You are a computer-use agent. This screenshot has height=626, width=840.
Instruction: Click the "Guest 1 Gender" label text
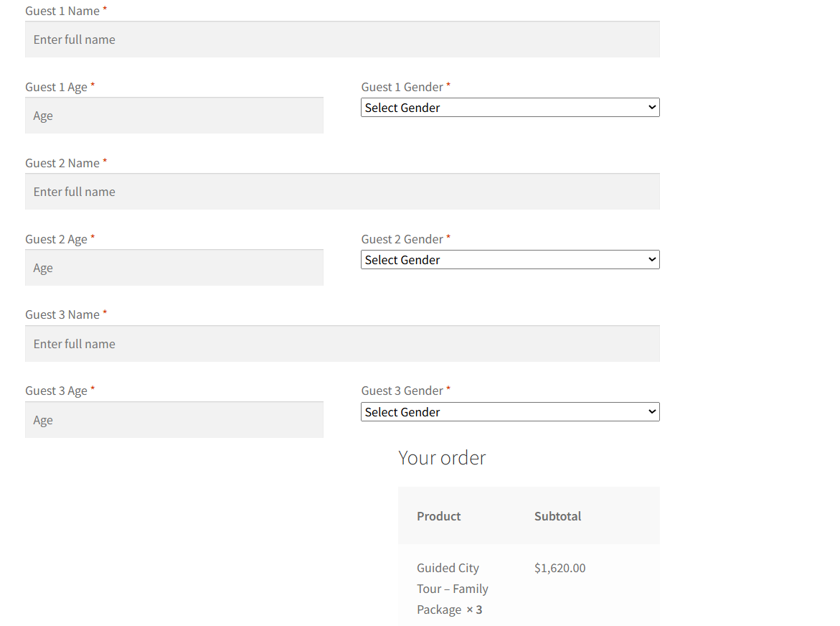(x=402, y=87)
